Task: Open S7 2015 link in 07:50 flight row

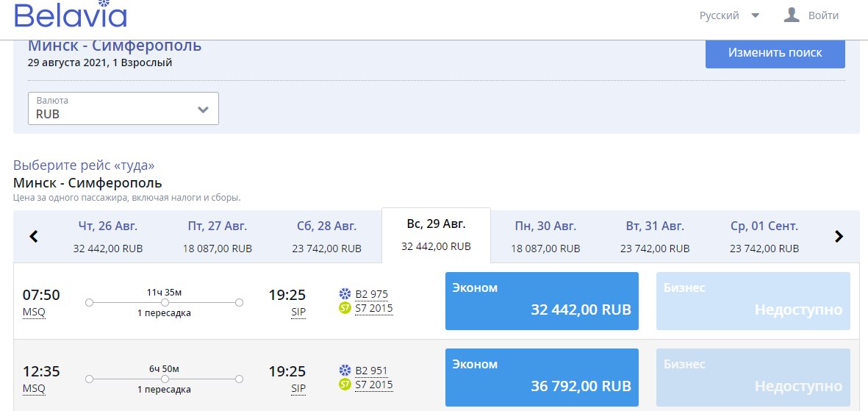Action: [373, 307]
